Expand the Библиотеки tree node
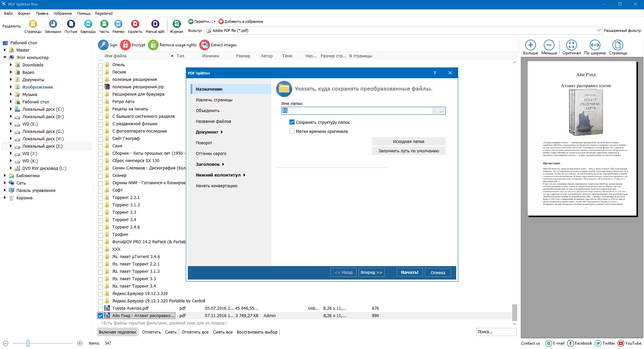 pos(5,176)
